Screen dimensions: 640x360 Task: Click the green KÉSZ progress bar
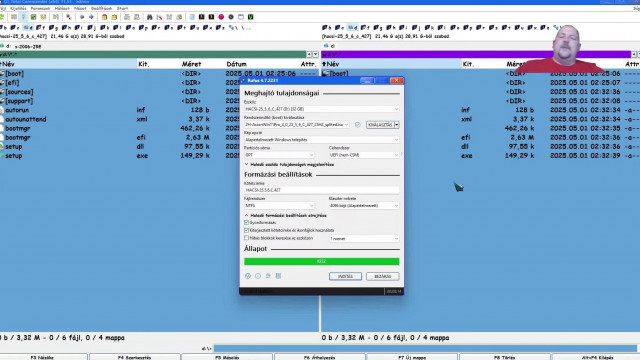tap(322, 261)
